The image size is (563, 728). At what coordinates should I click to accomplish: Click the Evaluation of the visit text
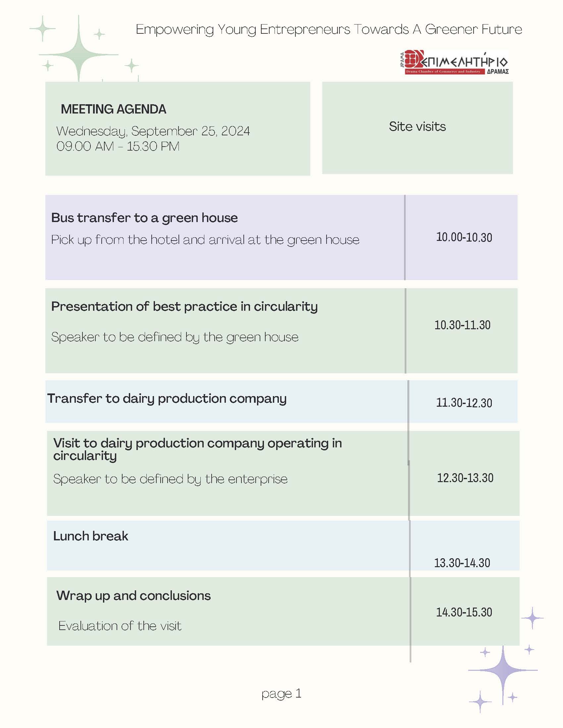(x=120, y=626)
